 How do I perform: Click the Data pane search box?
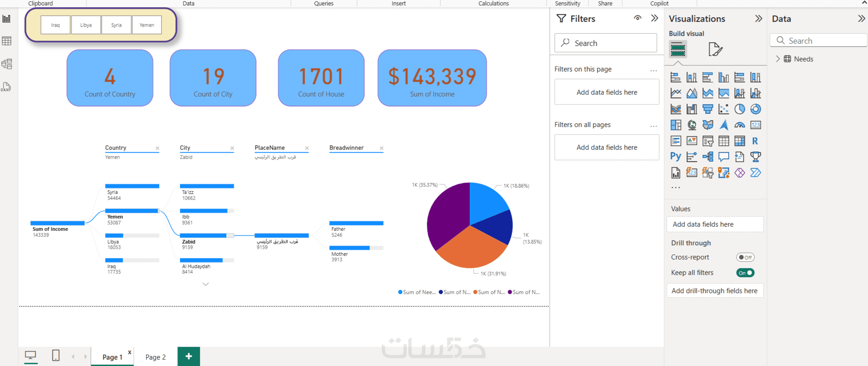819,40
